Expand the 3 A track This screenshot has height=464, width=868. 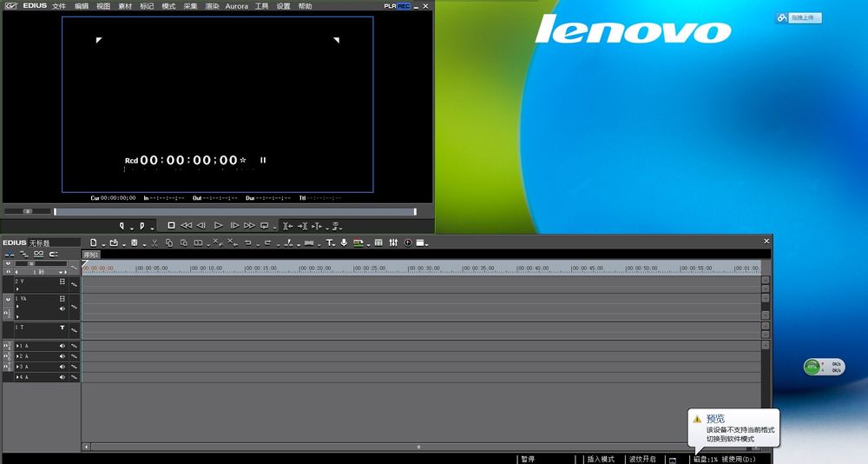pyautogui.click(x=17, y=367)
